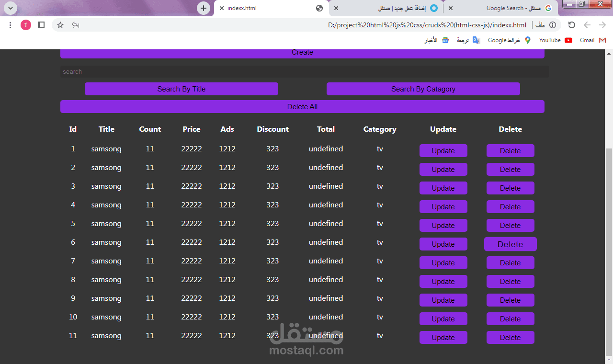Click the Create button
The height and width of the screenshot is (364, 613).
tap(302, 53)
